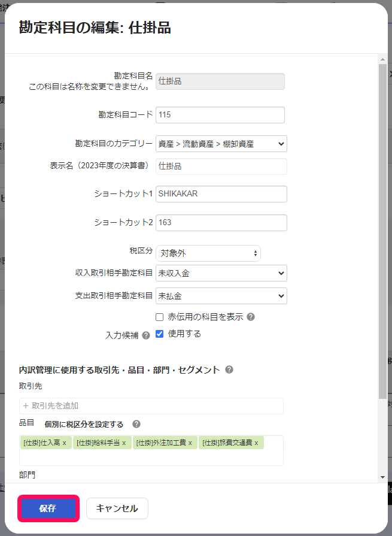392x536 pixels.
Task: Click the 勘定科目コード input field
Action: point(220,115)
